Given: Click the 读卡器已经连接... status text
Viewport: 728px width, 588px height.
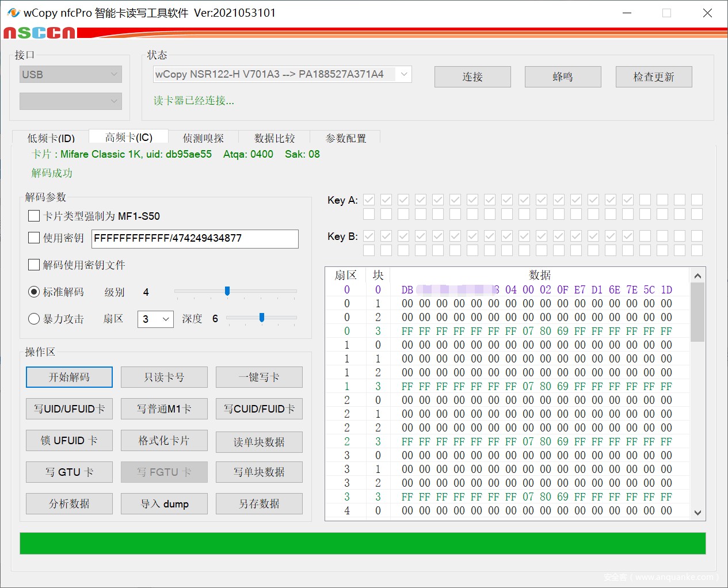Looking at the screenshot, I should coord(193,101).
